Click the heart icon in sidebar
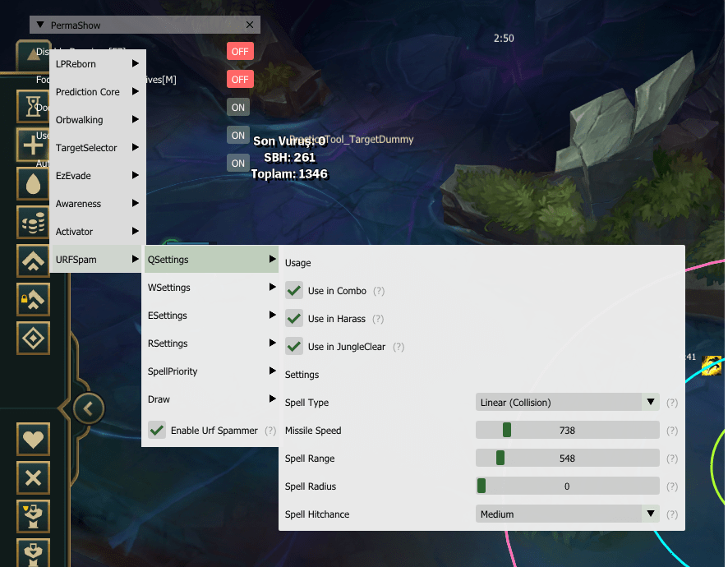Image resolution: width=728 pixels, height=567 pixels. 33,439
